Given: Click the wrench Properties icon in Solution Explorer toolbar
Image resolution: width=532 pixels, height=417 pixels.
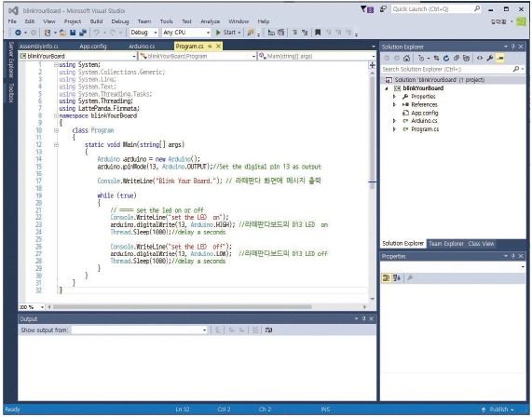Looking at the screenshot, I should pos(489,59).
